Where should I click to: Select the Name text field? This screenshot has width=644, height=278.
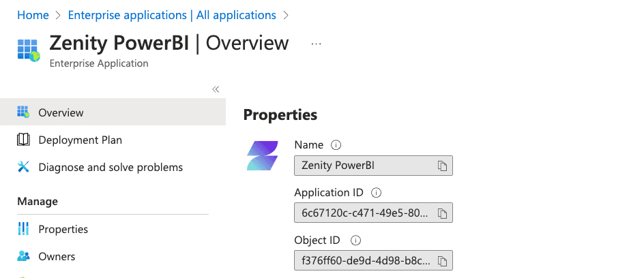(x=373, y=166)
